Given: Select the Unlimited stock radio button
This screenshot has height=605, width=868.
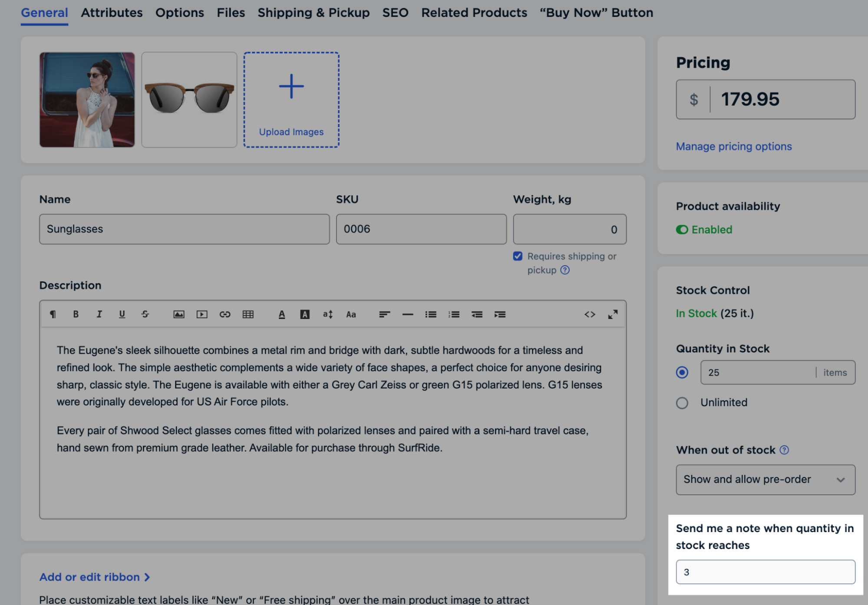Looking at the screenshot, I should [682, 403].
